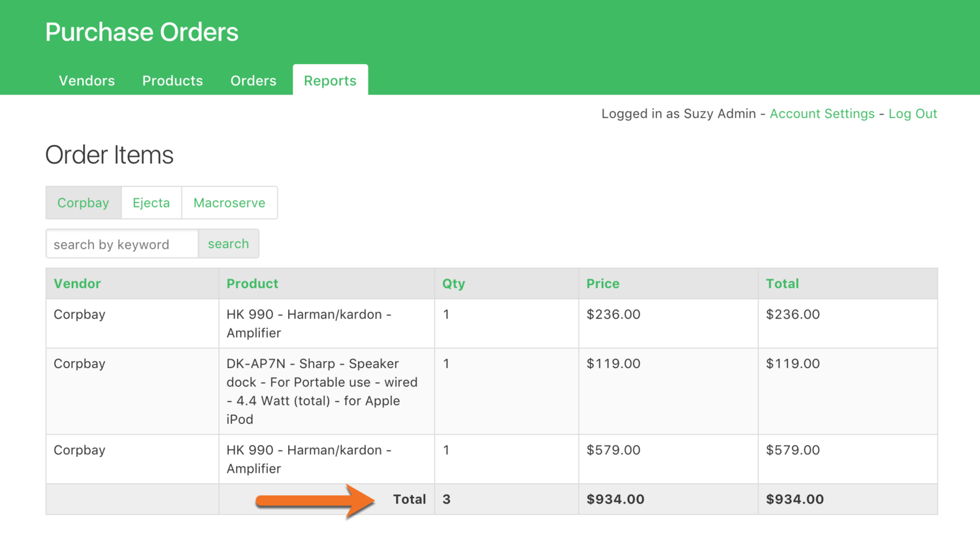Sort by the Qty column header

453,283
